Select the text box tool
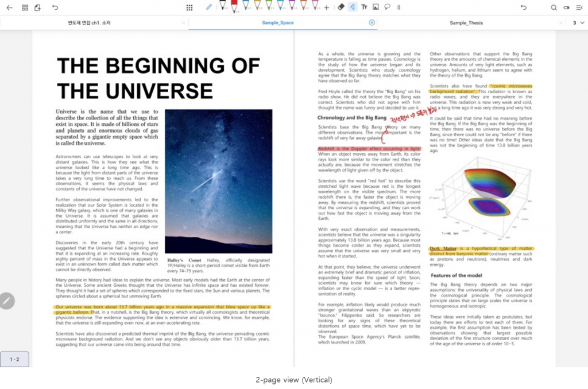This screenshot has width=588, height=389. (x=364, y=7)
